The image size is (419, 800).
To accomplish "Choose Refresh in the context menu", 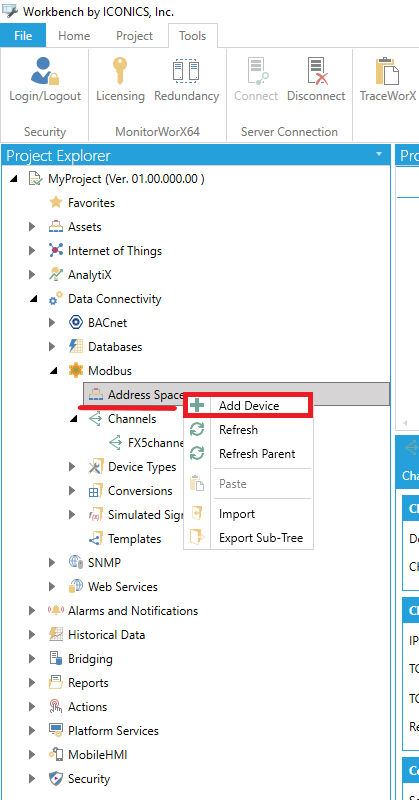I will (249, 430).
